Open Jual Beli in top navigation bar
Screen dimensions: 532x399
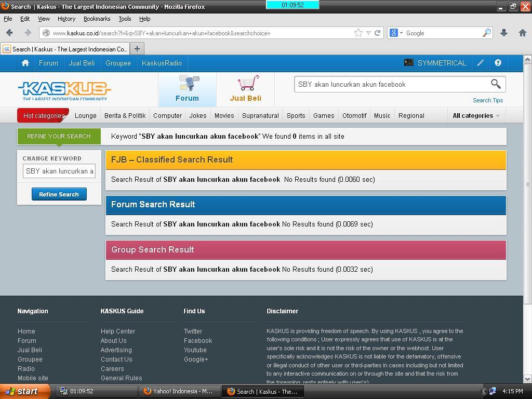pos(82,63)
